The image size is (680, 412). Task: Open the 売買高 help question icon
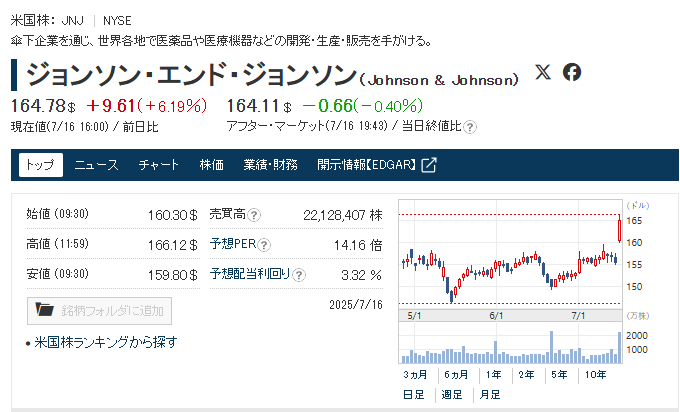point(254,215)
